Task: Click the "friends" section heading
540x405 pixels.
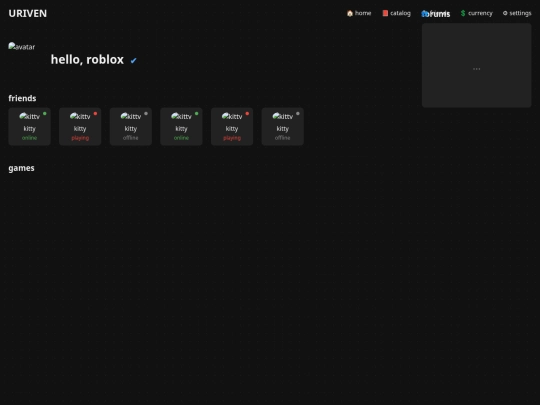Action: tap(22, 98)
